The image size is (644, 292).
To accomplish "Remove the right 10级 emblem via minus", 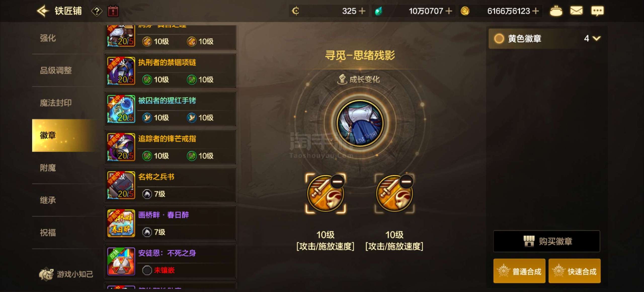I will pyautogui.click(x=406, y=181).
